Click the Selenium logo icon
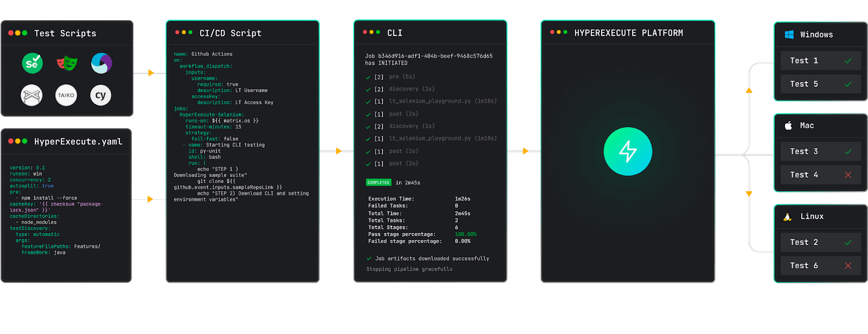 [32, 64]
